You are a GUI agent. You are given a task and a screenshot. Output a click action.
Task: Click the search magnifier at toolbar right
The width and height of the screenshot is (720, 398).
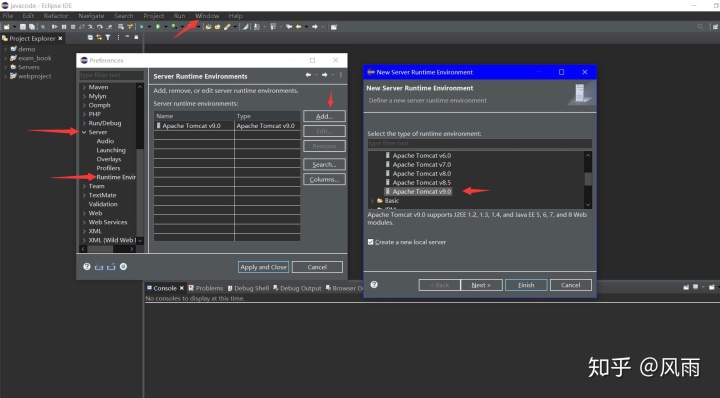click(x=700, y=27)
